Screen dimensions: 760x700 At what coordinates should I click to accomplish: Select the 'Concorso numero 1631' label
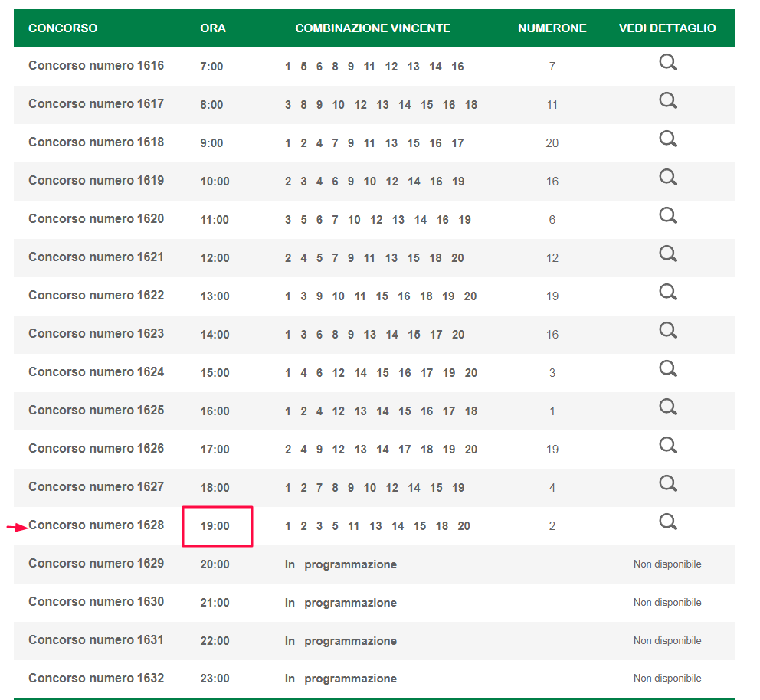[96, 639]
